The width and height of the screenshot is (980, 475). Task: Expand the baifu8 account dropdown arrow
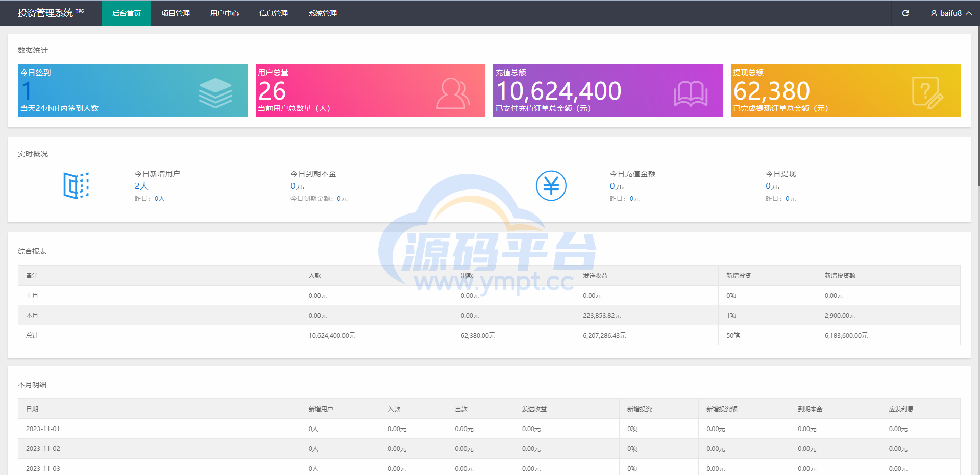[x=969, y=13]
